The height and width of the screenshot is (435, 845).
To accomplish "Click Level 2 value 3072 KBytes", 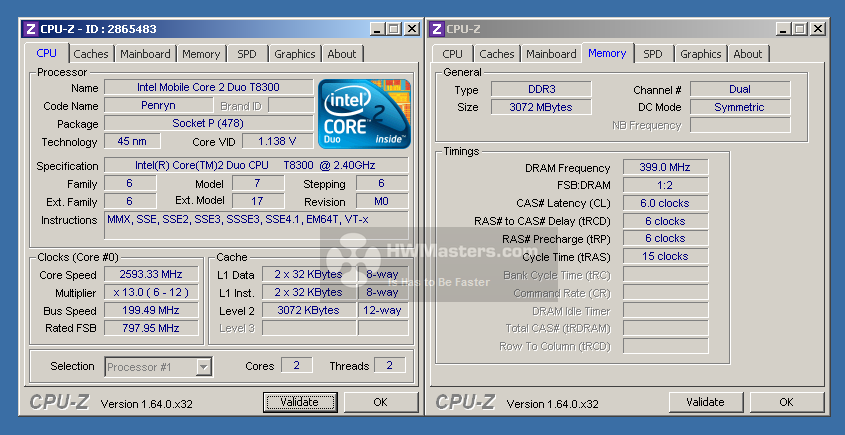I will click(x=309, y=310).
